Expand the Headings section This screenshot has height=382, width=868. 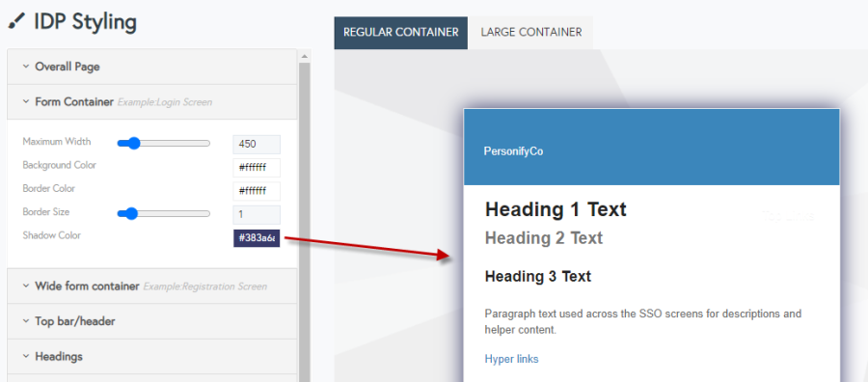[x=152, y=357]
